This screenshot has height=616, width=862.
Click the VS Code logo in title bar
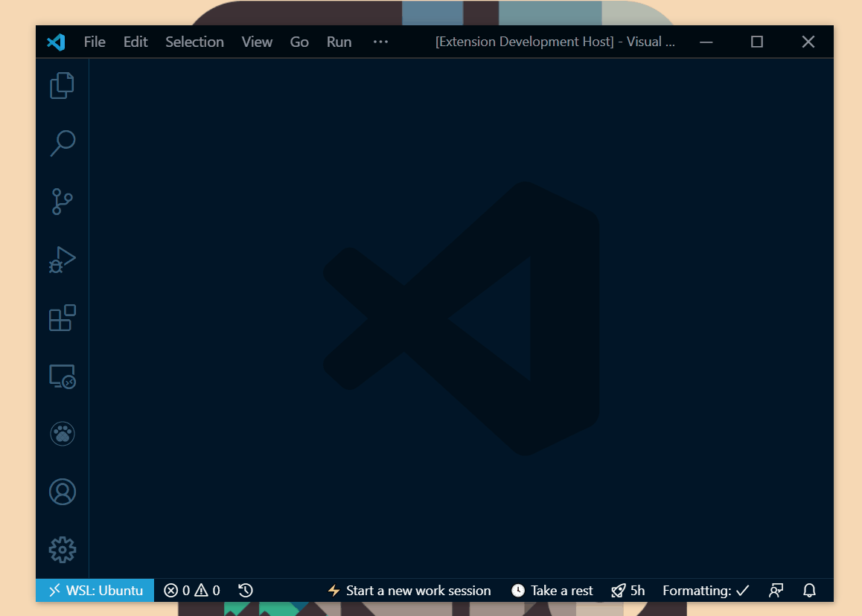[56, 42]
